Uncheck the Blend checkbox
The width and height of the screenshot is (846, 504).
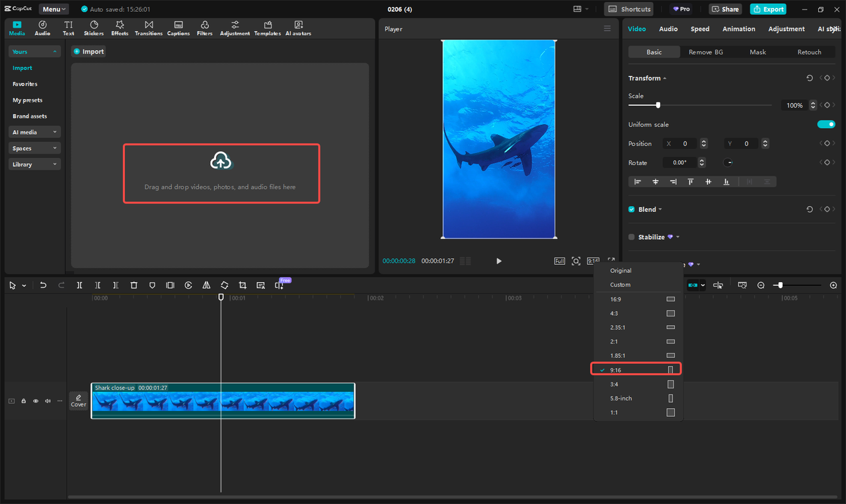pos(631,209)
